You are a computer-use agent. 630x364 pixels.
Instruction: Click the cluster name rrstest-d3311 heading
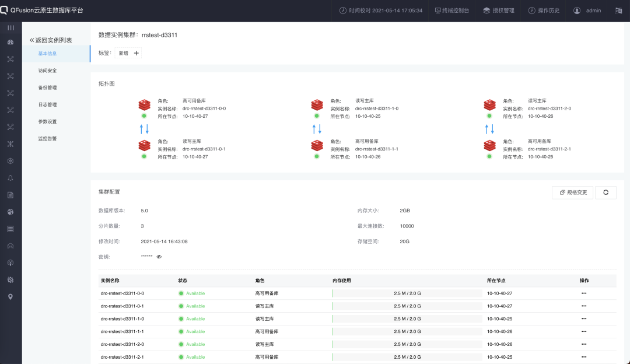coord(159,35)
